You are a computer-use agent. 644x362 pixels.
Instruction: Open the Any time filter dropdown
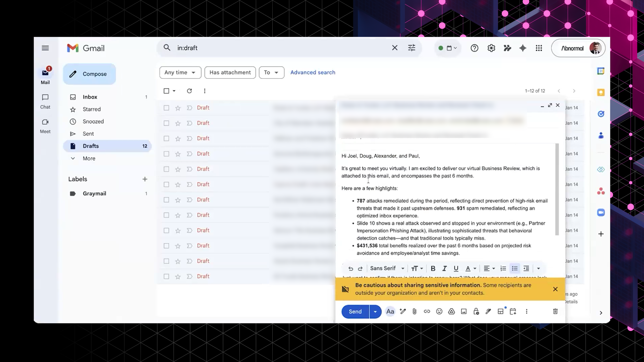pyautogui.click(x=180, y=72)
